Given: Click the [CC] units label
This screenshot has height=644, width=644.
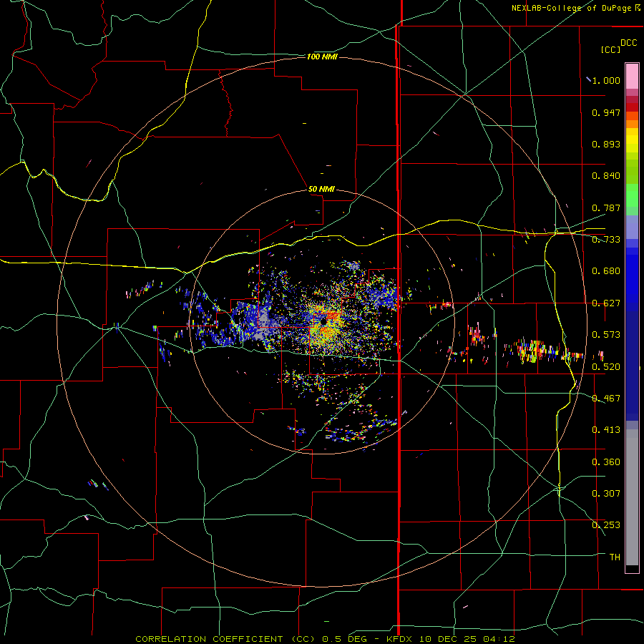Looking at the screenshot, I should click(x=610, y=49).
